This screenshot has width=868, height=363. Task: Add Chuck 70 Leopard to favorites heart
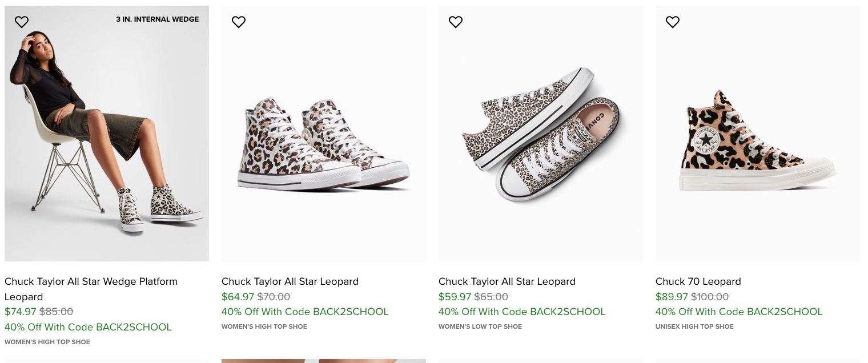coord(673,22)
